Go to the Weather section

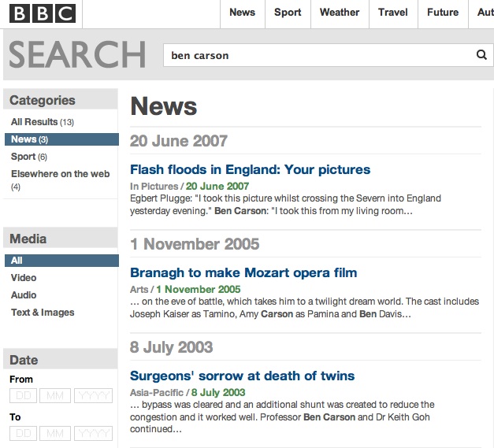coord(340,13)
